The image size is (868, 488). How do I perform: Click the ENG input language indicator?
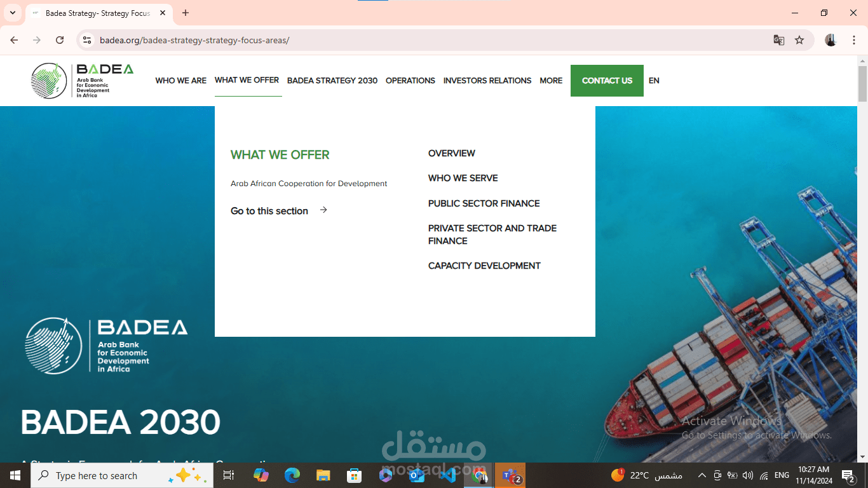(782, 475)
